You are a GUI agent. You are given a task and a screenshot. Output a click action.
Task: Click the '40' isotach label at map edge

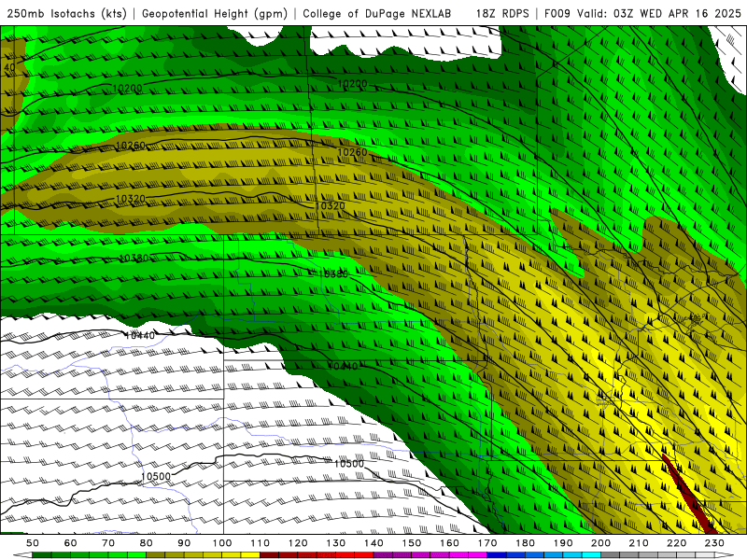(x=9, y=67)
